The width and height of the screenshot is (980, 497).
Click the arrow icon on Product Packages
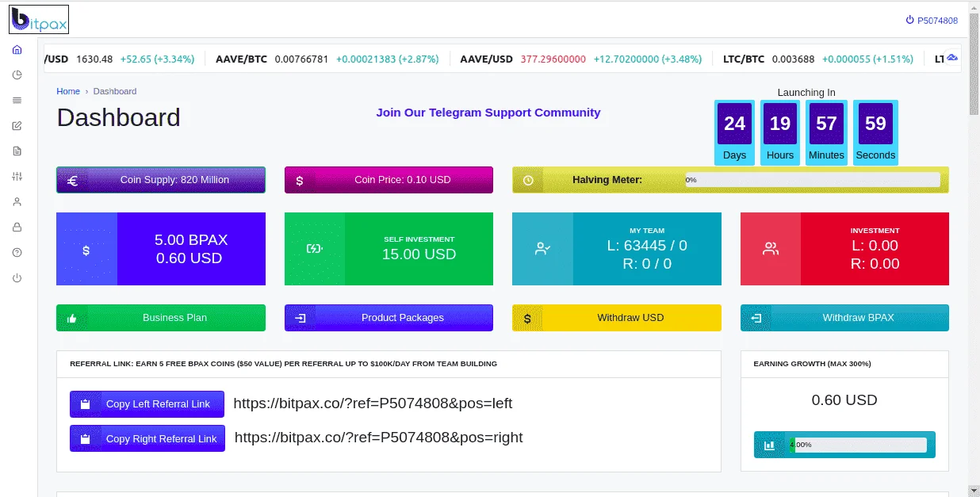300,318
